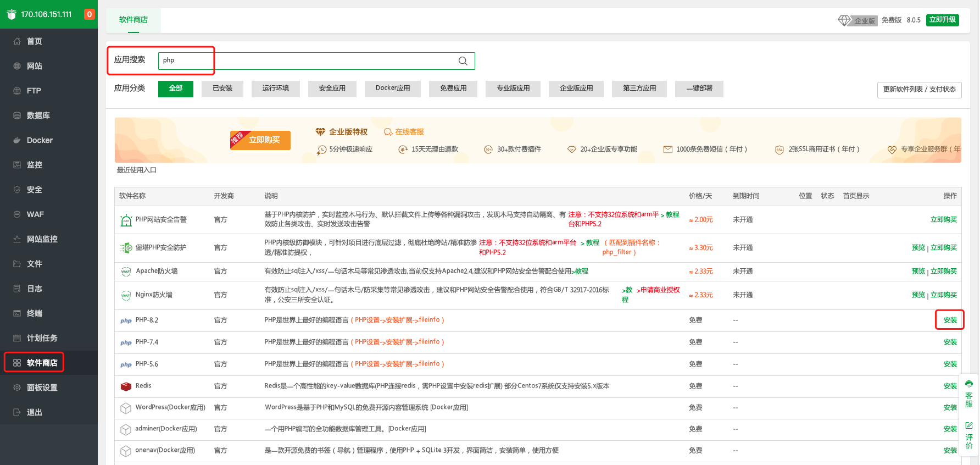Click the 软件名称 column header
980x465 pixels.
pyautogui.click(x=132, y=196)
